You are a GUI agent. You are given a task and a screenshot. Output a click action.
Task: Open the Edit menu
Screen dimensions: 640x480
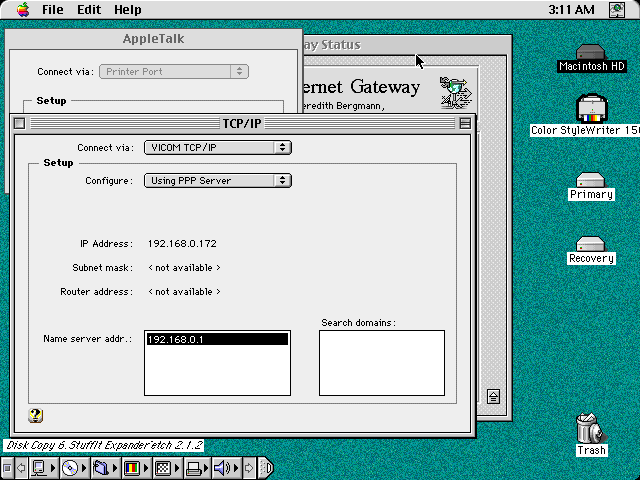[89, 9]
